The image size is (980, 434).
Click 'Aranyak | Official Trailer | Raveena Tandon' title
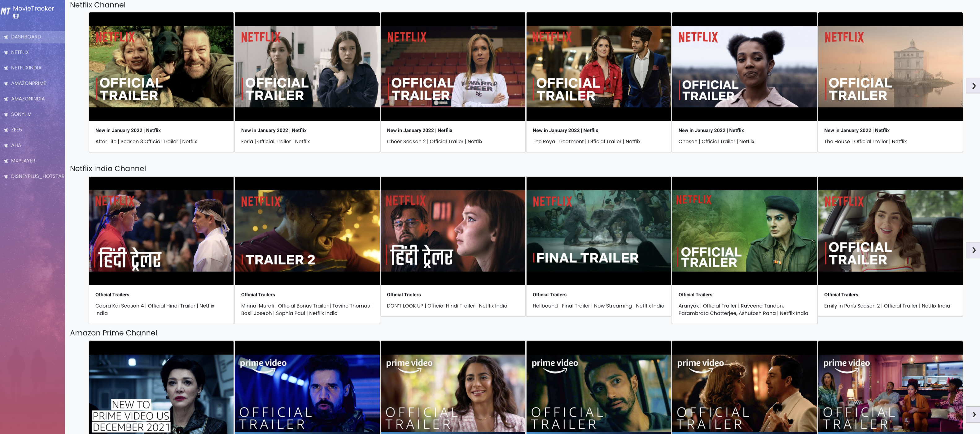point(743,309)
